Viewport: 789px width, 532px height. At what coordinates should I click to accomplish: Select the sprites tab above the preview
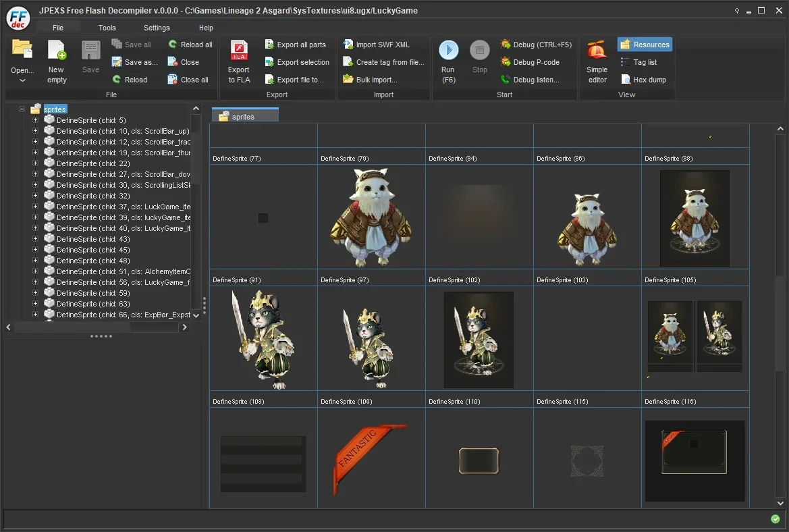tap(244, 116)
